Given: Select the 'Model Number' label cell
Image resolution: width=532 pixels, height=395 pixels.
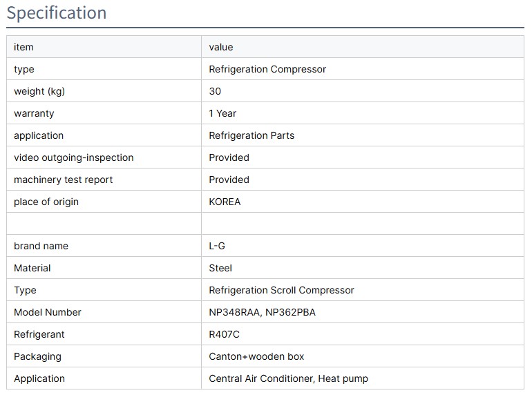Looking at the screenshot, I should [48, 312].
